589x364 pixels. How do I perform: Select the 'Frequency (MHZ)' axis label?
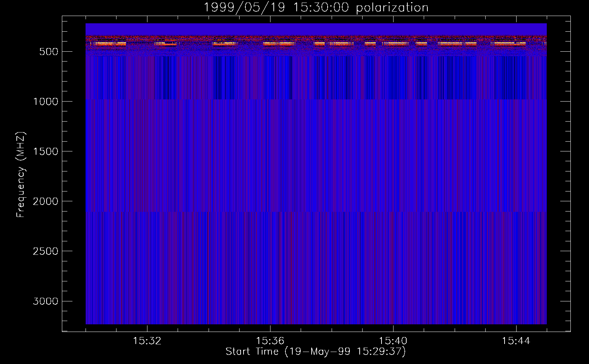(x=21, y=174)
